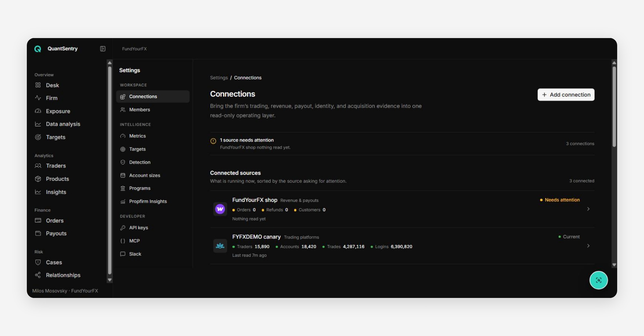Click the Metrics gauge icon
The image size is (644, 336).
click(x=123, y=136)
